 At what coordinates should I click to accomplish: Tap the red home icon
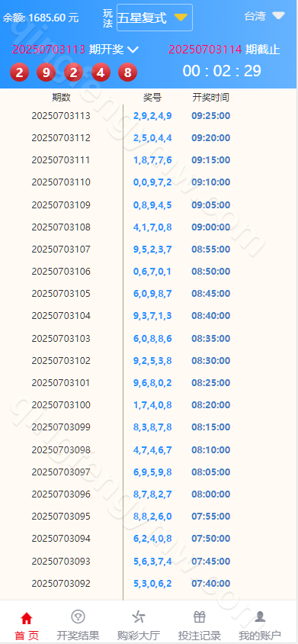click(26, 617)
